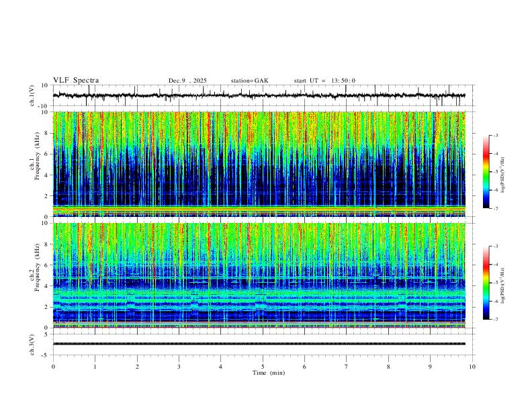Click the "6" kHz tick on ch.2 frequency axis
This screenshot has height=411, width=532.
[x=47, y=265]
